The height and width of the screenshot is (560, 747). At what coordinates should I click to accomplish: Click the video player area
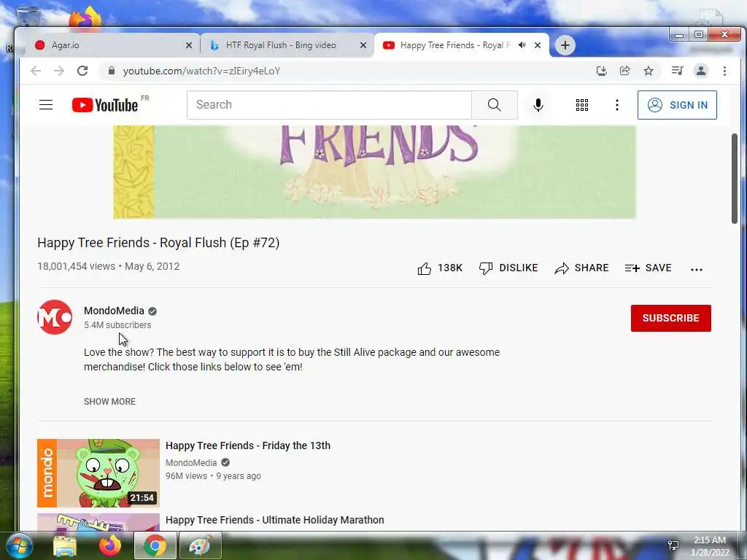point(374,172)
